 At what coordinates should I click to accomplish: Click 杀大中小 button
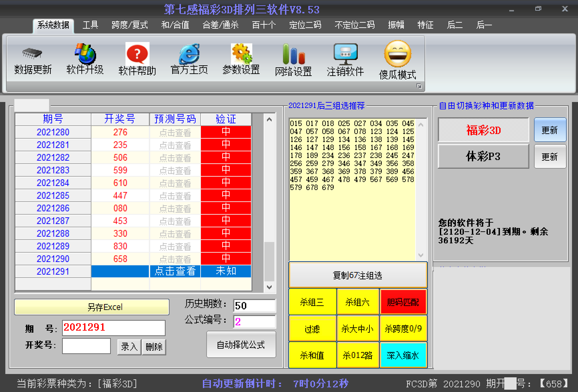[x=358, y=329]
